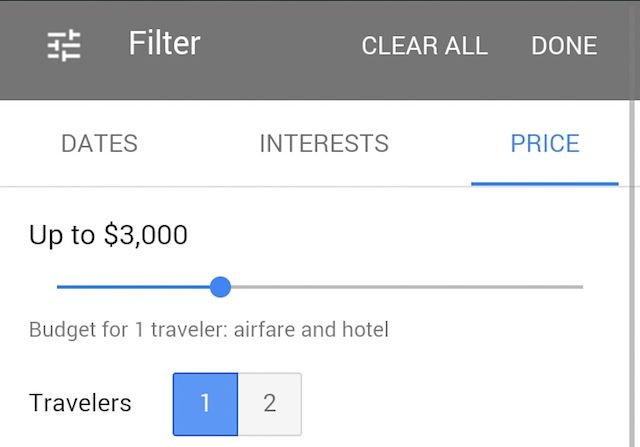The image size is (640, 447).
Task: Click the Filter title text
Action: click(164, 44)
